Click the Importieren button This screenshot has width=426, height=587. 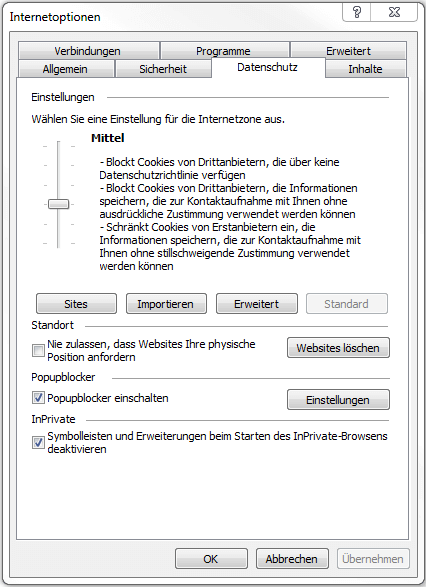(x=166, y=304)
